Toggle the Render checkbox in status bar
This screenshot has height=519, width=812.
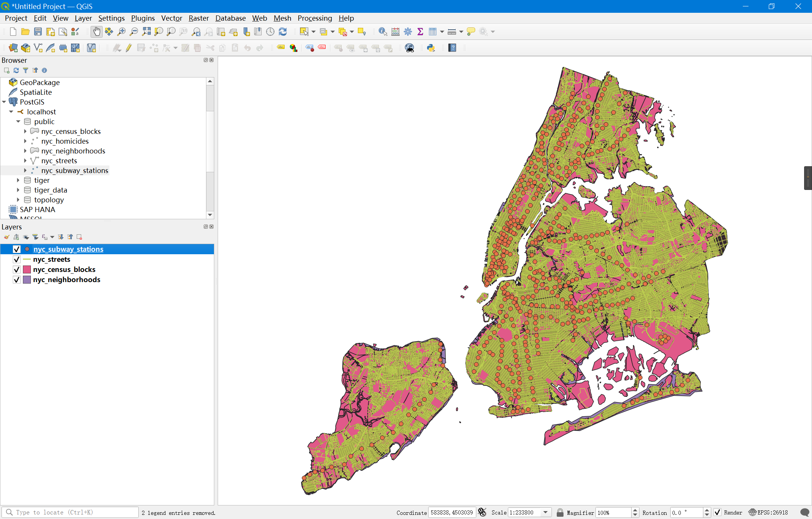717,512
